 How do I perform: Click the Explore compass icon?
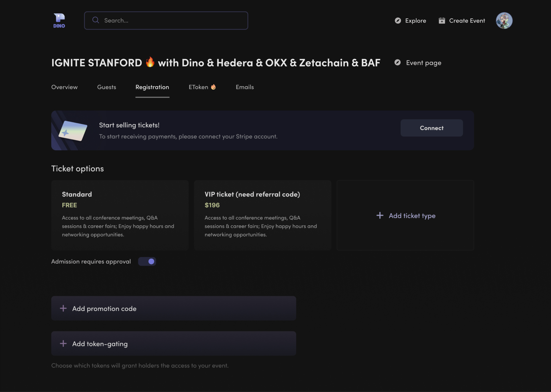pos(398,21)
